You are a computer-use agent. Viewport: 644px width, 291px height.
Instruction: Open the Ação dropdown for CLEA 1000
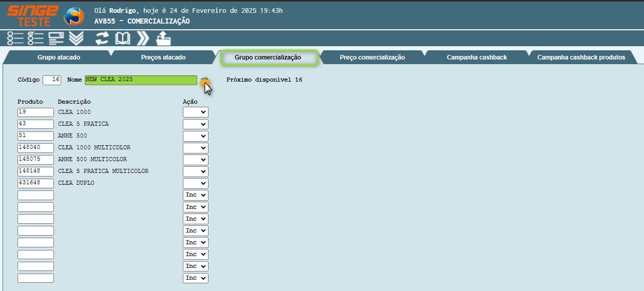(x=196, y=112)
